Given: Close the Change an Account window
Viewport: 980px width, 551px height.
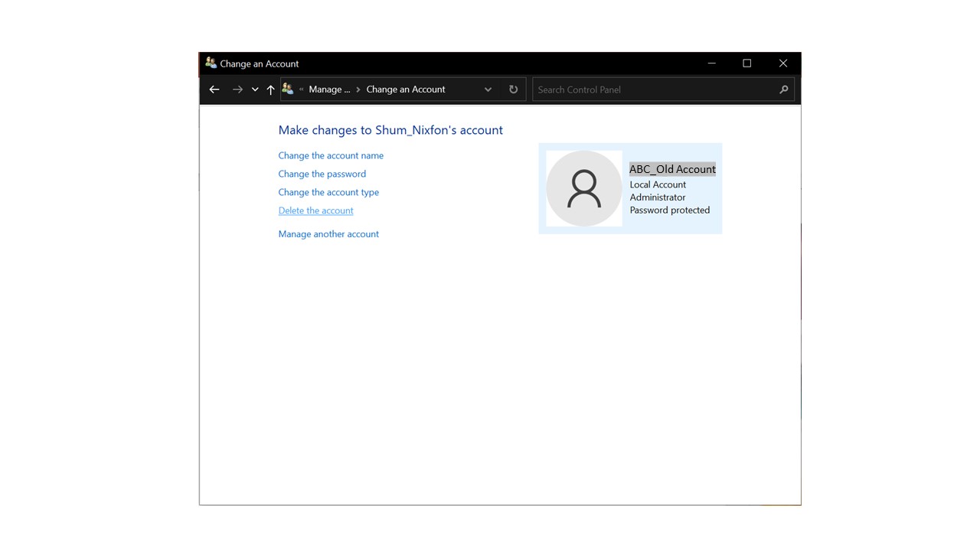Looking at the screenshot, I should (782, 64).
